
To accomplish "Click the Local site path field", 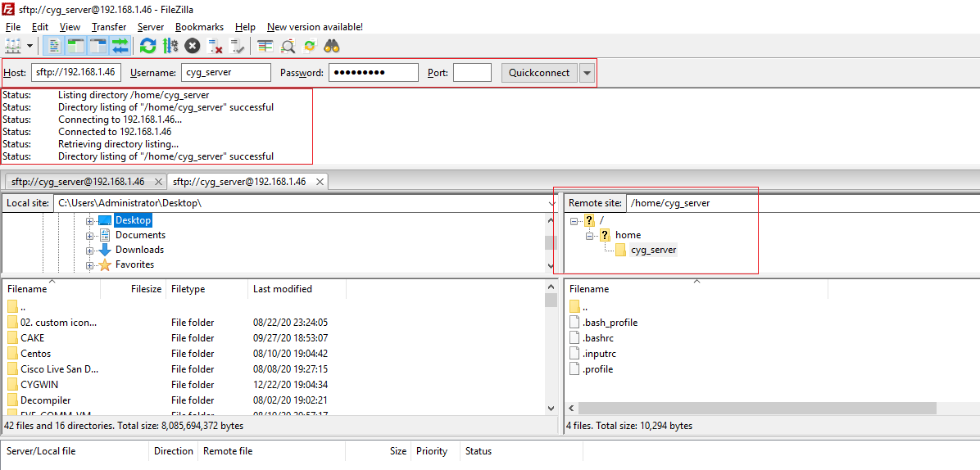I will (x=300, y=203).
